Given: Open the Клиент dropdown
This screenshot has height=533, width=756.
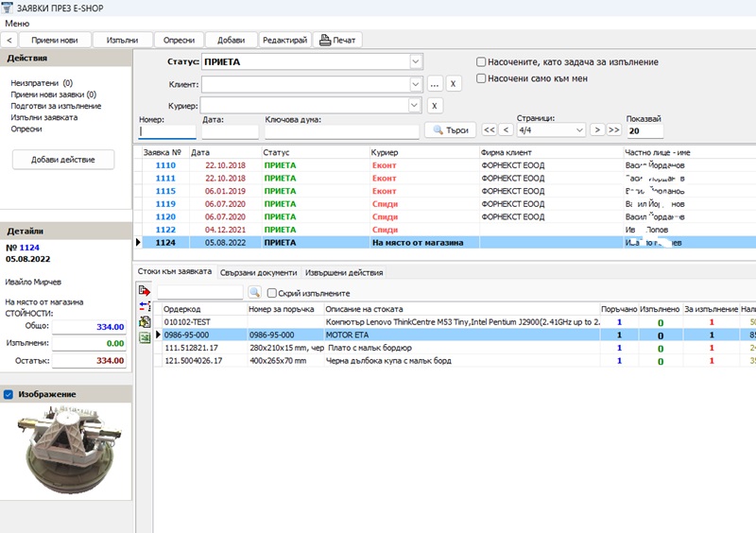Looking at the screenshot, I should point(416,84).
